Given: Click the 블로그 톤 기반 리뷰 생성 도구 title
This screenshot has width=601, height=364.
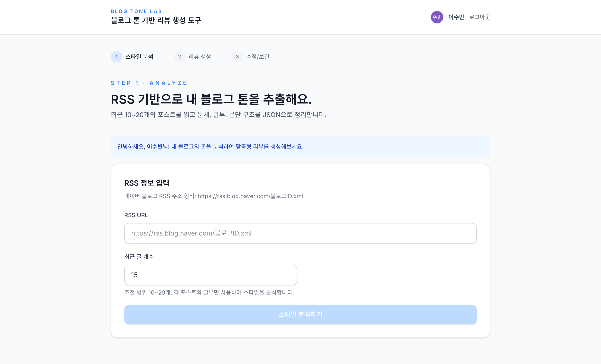Looking at the screenshot, I should coord(156,20).
